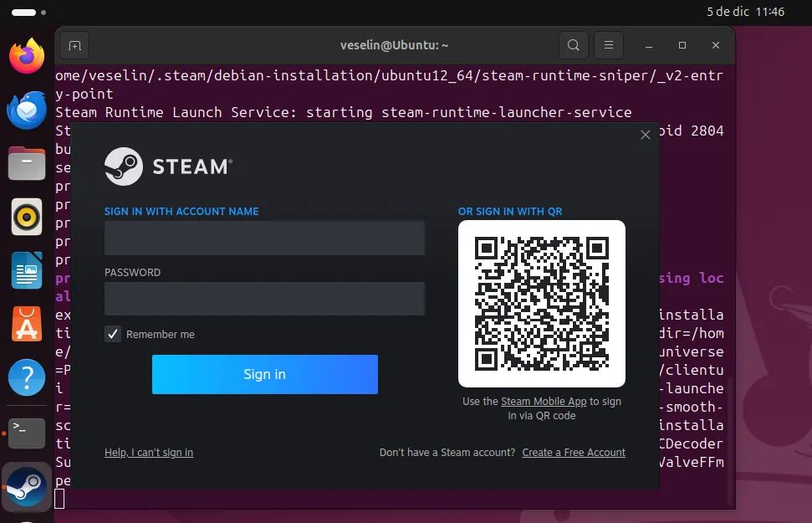Open Firefox from the dock
812x523 pixels.
[x=27, y=56]
